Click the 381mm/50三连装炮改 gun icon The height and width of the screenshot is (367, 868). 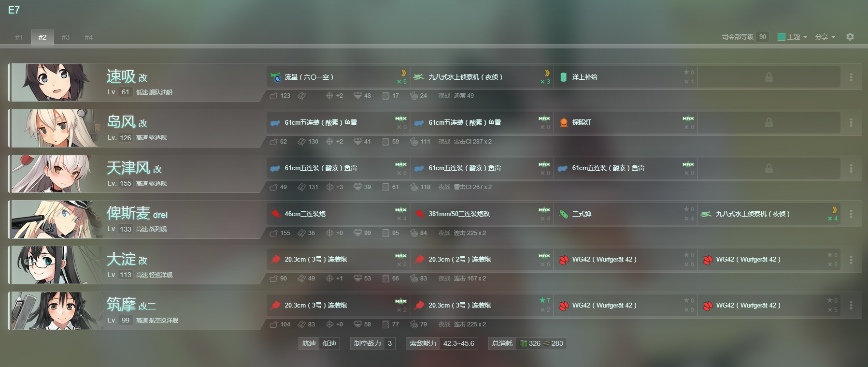(x=419, y=214)
